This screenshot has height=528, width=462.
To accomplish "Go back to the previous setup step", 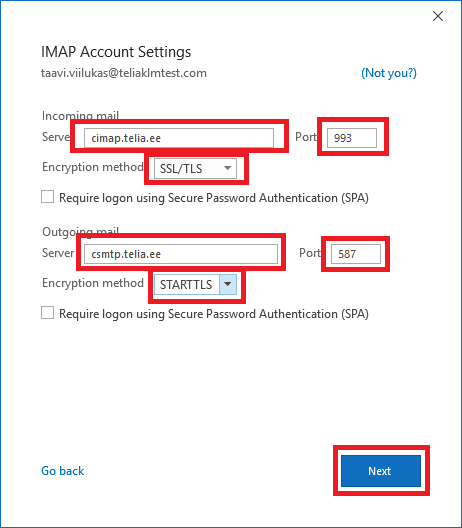I will point(63,471).
